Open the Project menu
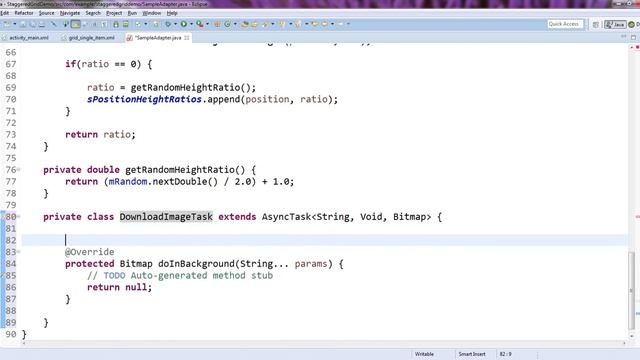This screenshot has height=360, width=640. [114, 13]
